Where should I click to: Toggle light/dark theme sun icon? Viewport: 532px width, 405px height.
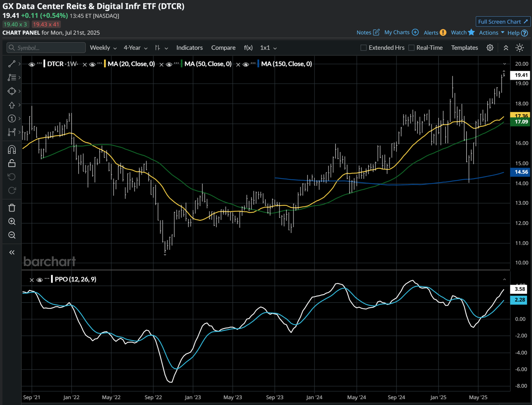(520, 48)
